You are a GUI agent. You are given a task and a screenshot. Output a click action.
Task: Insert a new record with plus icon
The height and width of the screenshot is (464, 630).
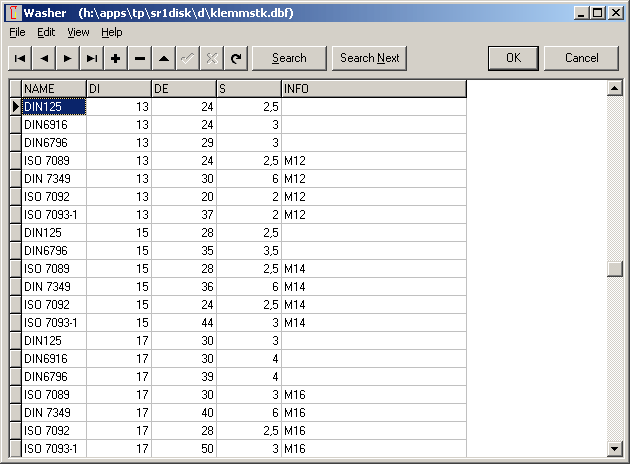click(x=116, y=58)
